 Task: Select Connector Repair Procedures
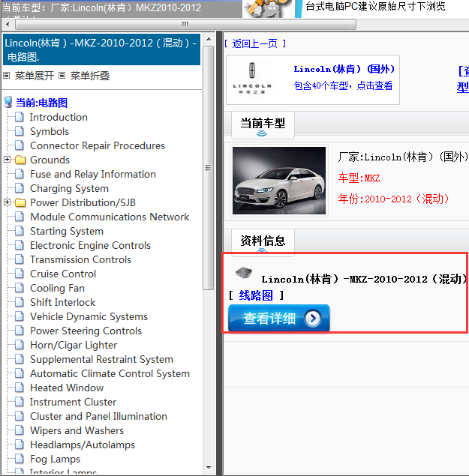pyautogui.click(x=98, y=145)
